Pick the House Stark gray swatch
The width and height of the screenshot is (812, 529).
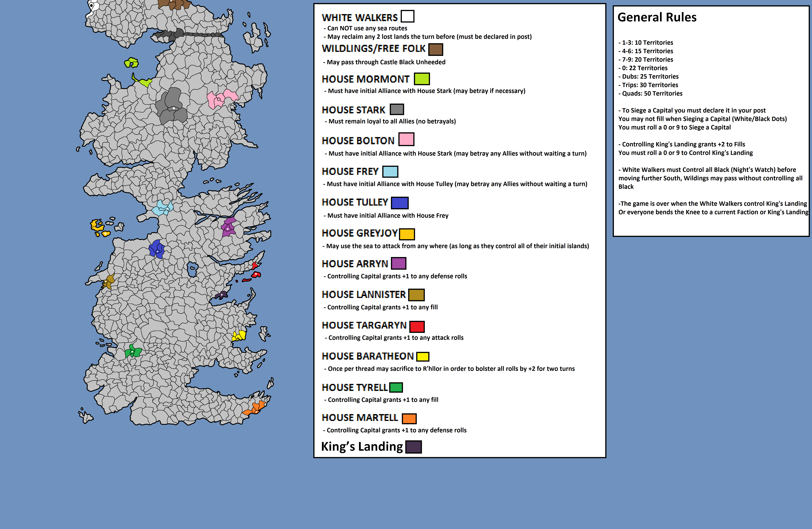point(397,110)
